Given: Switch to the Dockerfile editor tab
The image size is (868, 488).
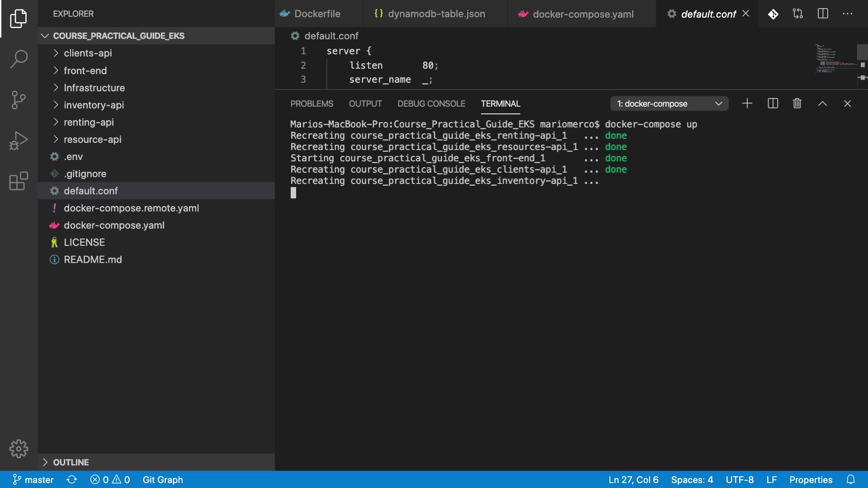Looking at the screenshot, I should [x=317, y=14].
